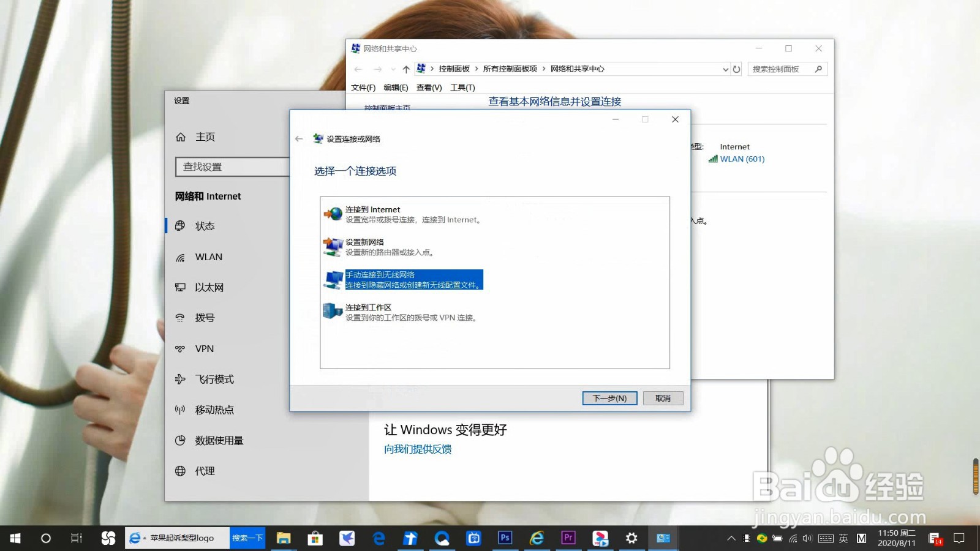The image size is (980, 551).
Task: Open Internet Explorer from taskbar
Action: pos(537,538)
